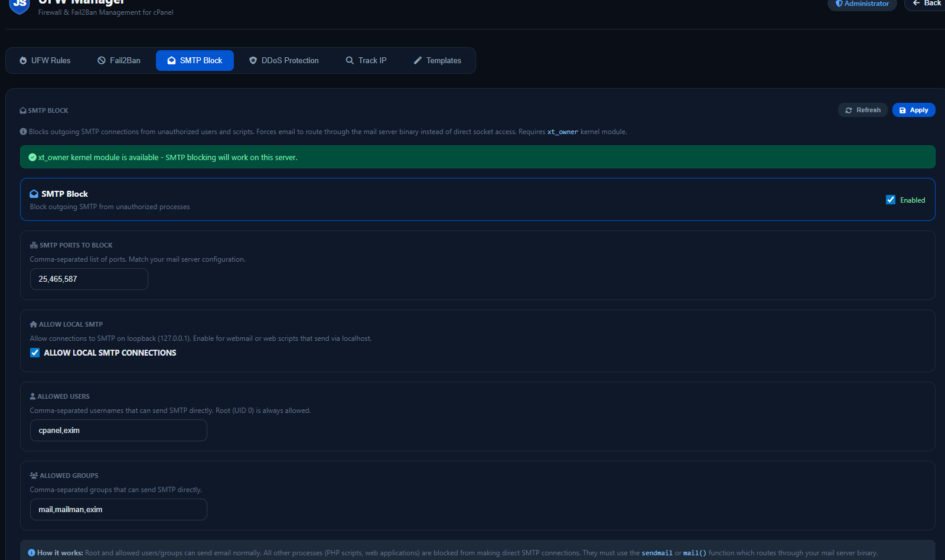Uncheck Allow Local SMTP Connections

click(35, 353)
